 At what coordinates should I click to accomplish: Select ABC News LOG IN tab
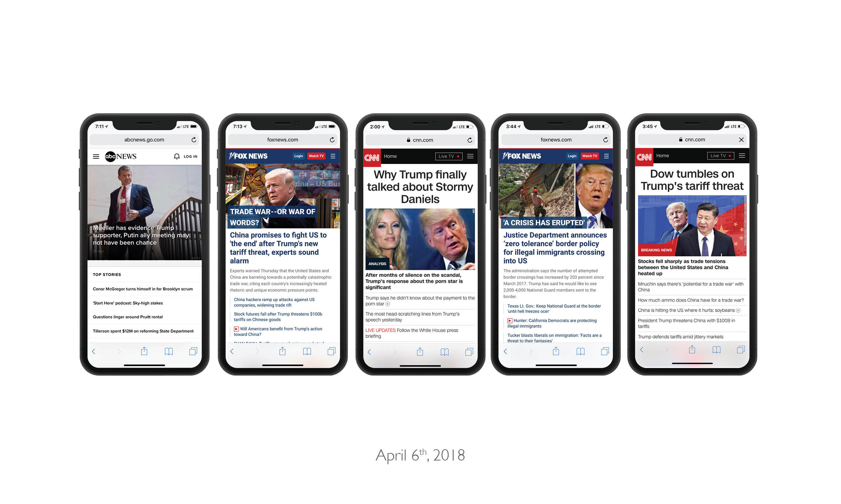click(190, 156)
